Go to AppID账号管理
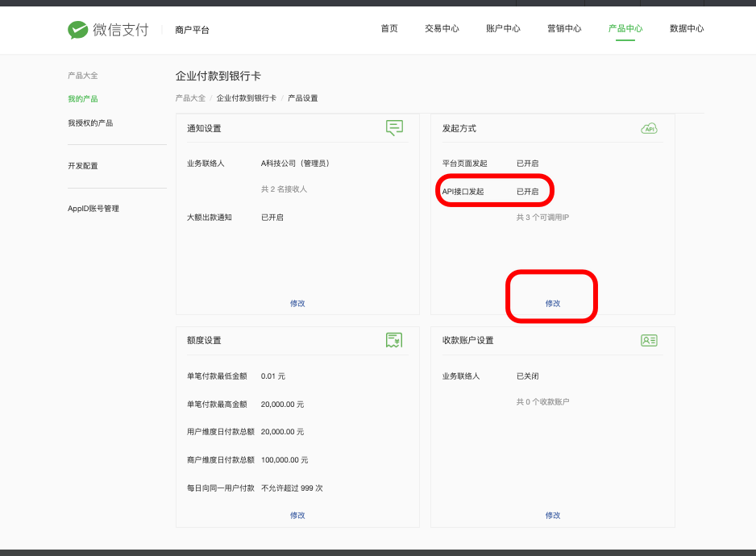Screen dimensions: 756x556 [92, 208]
